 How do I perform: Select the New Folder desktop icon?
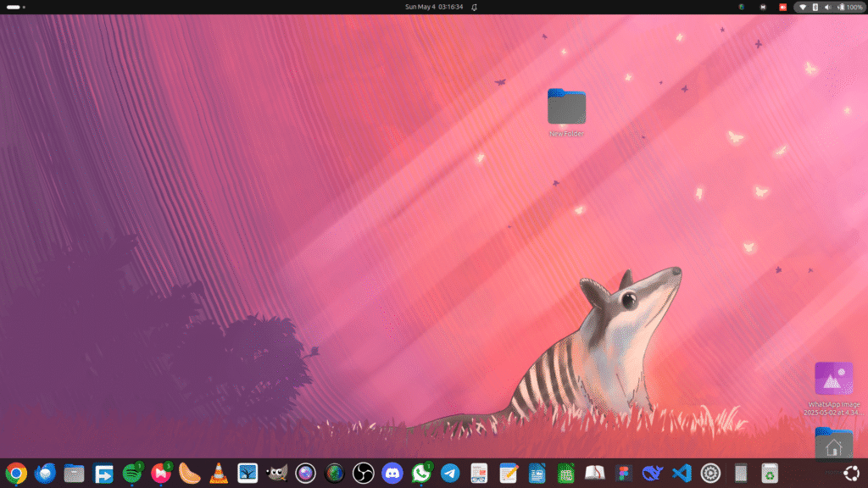point(566,113)
